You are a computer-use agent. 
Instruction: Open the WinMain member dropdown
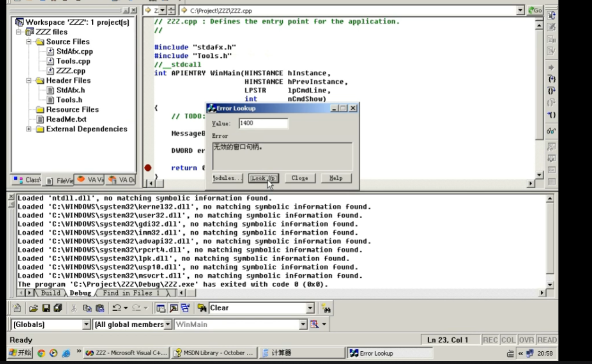pyautogui.click(x=303, y=325)
